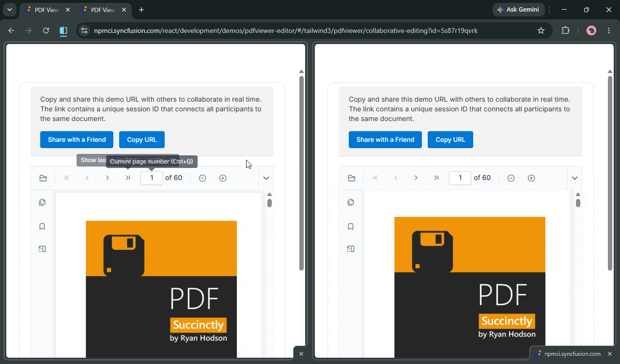The height and width of the screenshot is (364, 620).
Task: Focus page number field in left viewer
Action: pos(152,178)
